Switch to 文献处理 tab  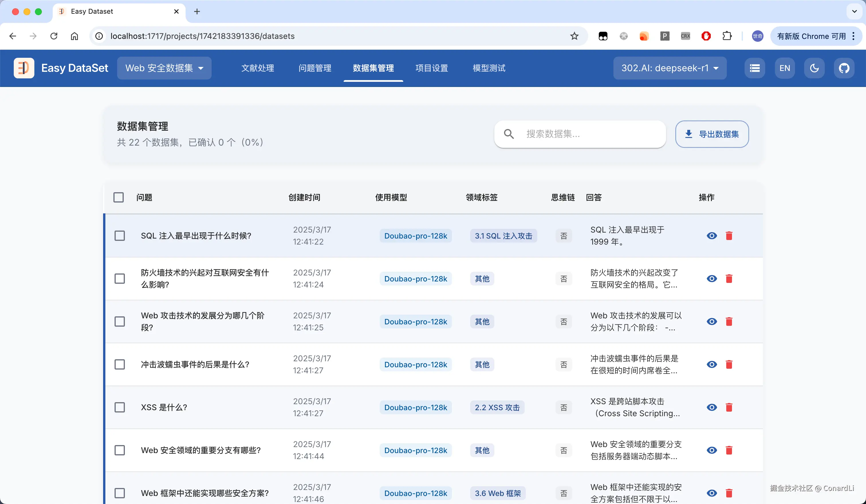click(x=257, y=68)
